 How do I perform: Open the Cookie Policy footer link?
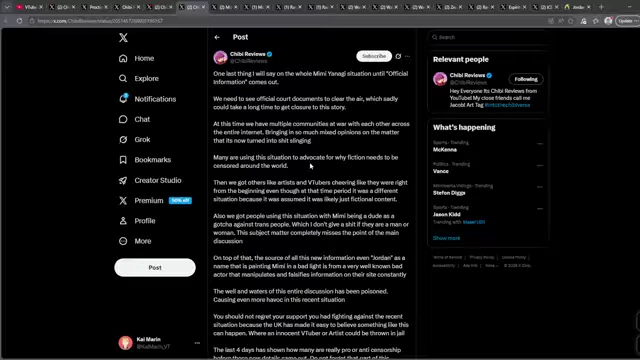pyautogui.click(x=513, y=257)
